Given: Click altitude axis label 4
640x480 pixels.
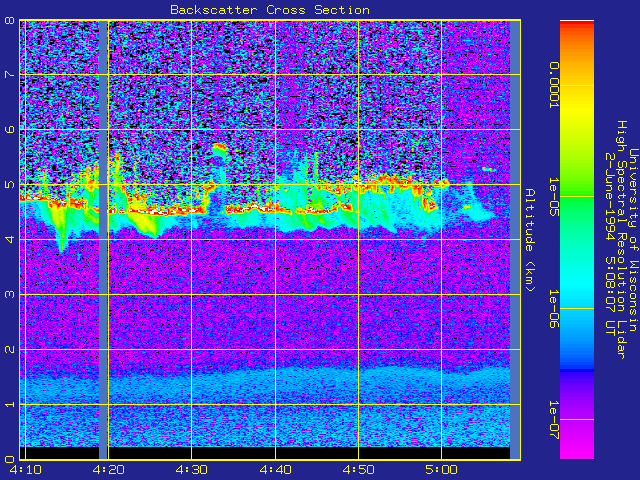Looking at the screenshot, I should point(9,240).
